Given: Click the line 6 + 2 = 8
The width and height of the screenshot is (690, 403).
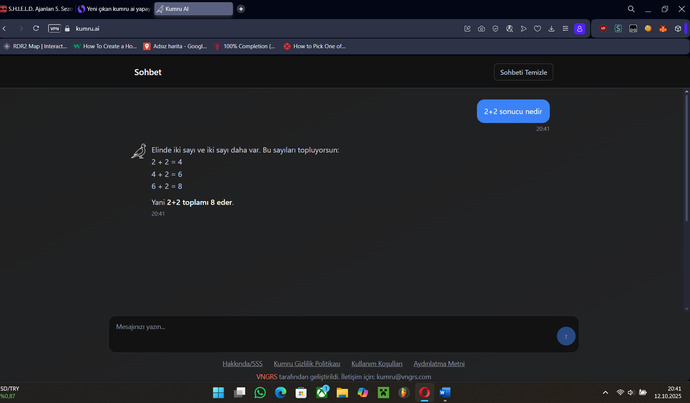Looking at the screenshot, I should click(x=167, y=186).
